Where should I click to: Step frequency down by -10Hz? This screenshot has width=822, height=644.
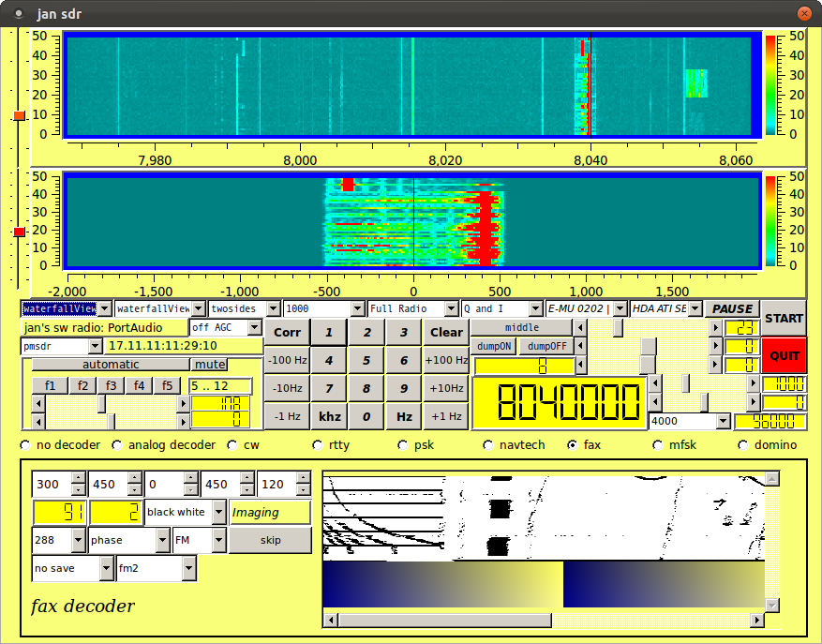tap(286, 388)
